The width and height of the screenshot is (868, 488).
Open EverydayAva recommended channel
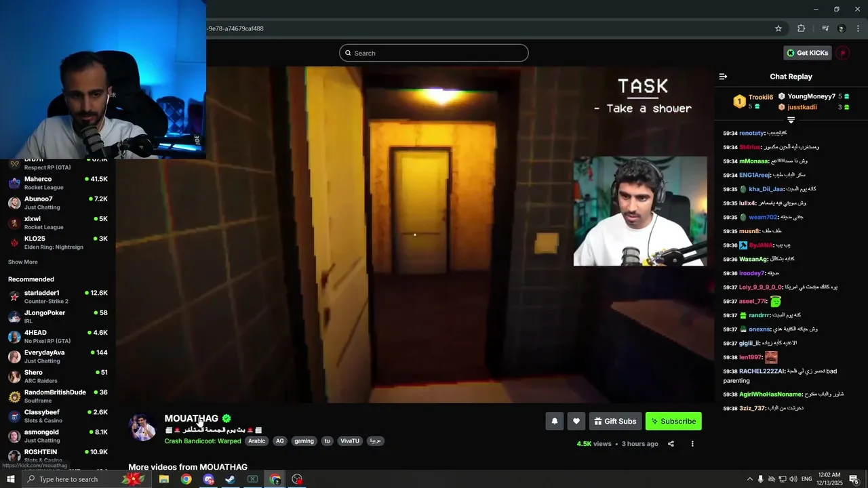pos(58,357)
